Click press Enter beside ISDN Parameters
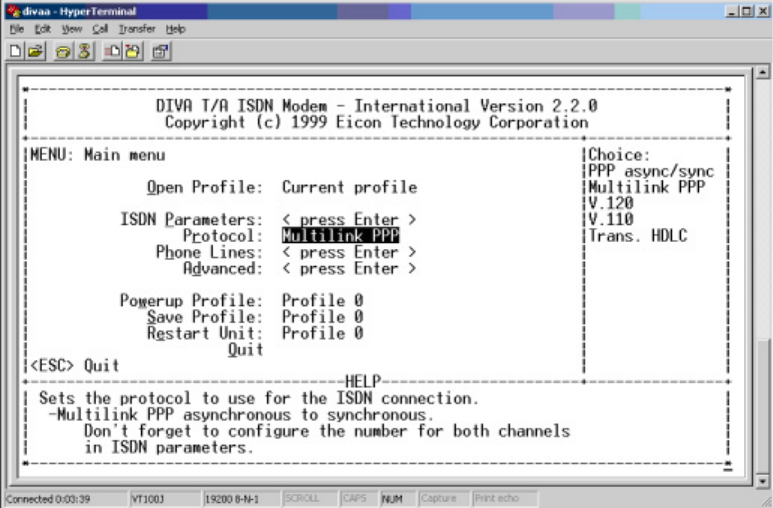 (x=349, y=219)
